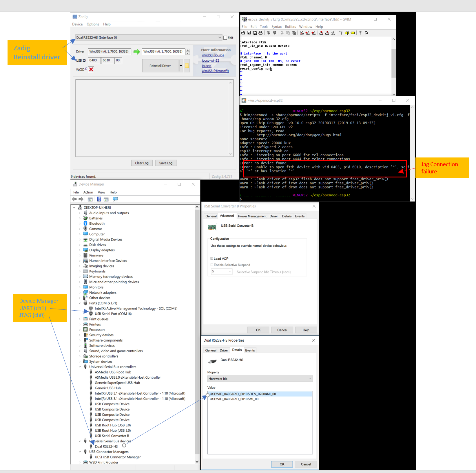
Task: Click the Save file icon in GVIM toolbar
Action: [x=249, y=33]
